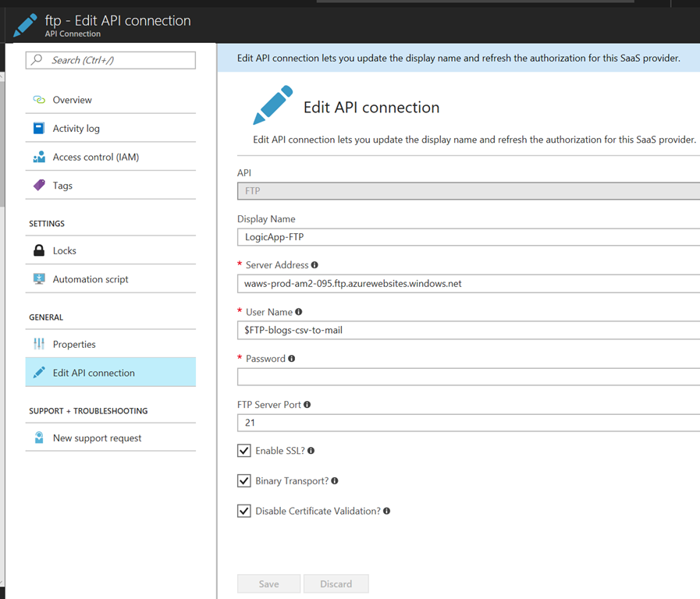Viewport: 700px width, 599px height.
Task: Untick Disable Certificate Validation? checkbox
Action: point(244,511)
